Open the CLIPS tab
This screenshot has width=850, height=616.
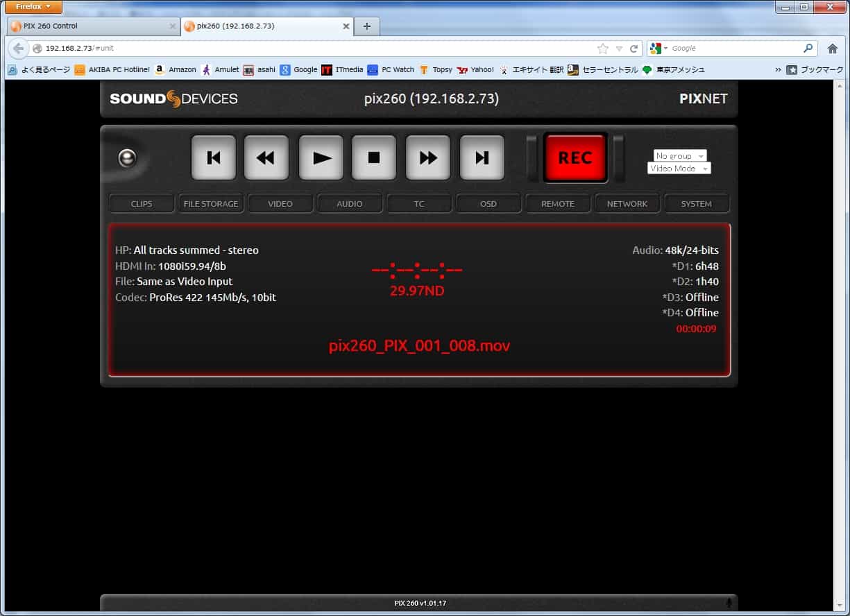click(x=142, y=204)
